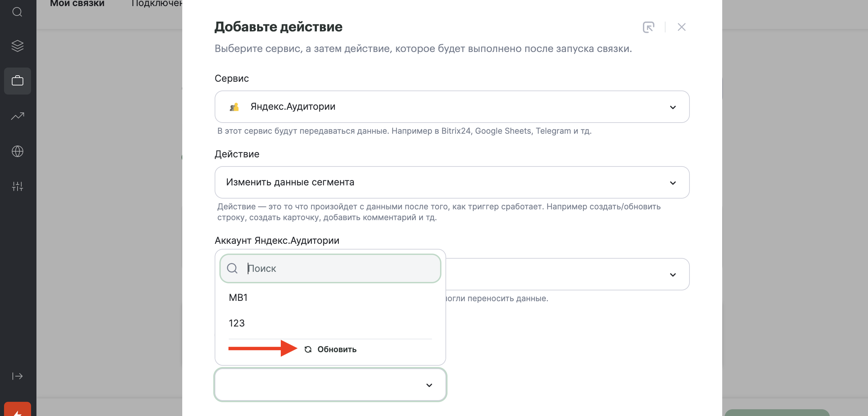The width and height of the screenshot is (868, 416).
Task: Click the chevron of the bottom empty dropdown
Action: 429,385
